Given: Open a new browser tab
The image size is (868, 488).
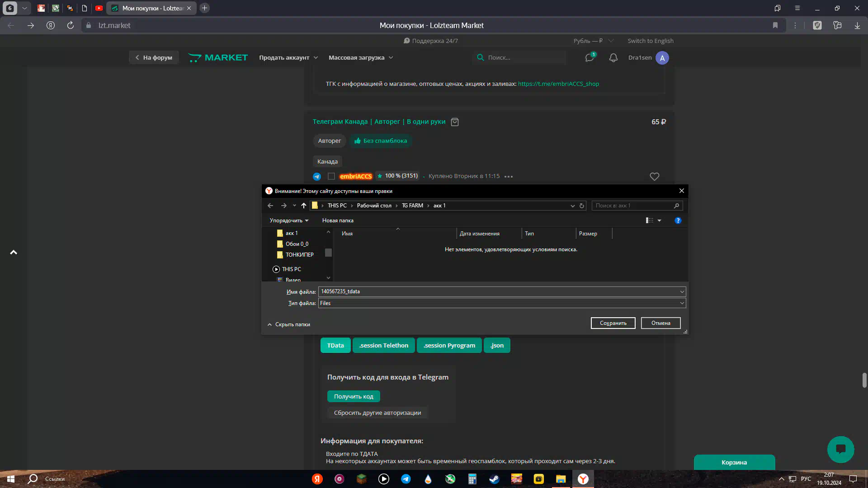Looking at the screenshot, I should pos(204,8).
